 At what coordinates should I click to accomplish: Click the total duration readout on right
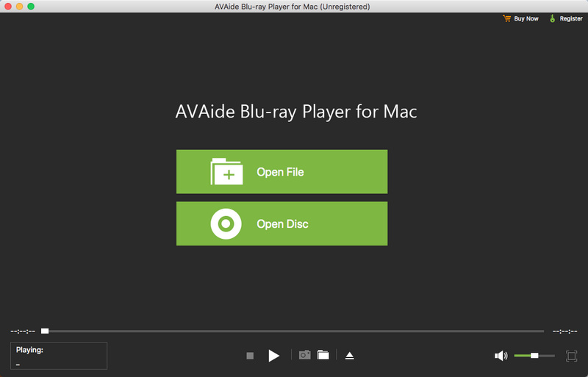click(x=564, y=331)
